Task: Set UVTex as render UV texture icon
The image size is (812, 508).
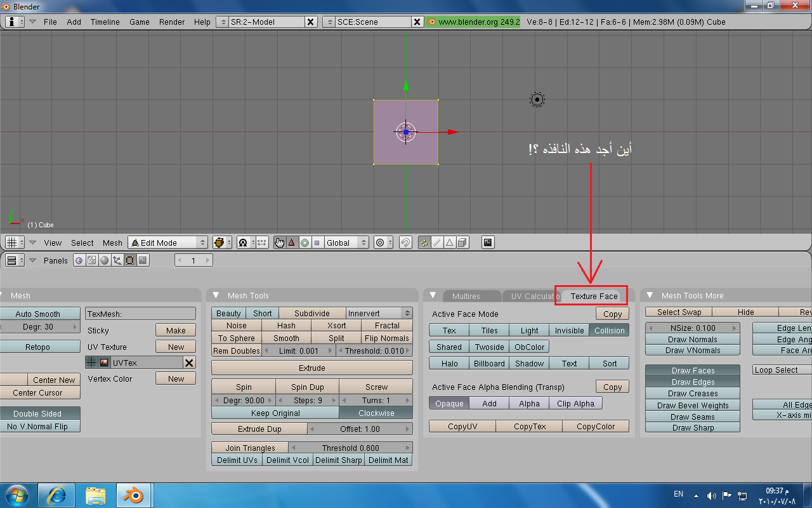Action: [104, 363]
